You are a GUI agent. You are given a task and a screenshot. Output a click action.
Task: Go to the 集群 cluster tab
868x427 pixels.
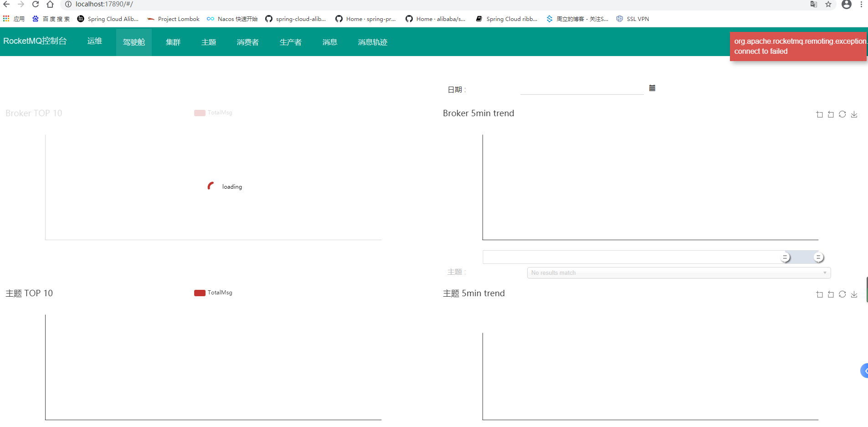(173, 42)
